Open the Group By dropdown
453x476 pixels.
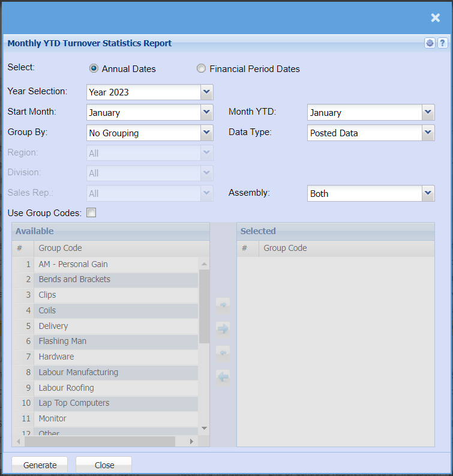[206, 133]
